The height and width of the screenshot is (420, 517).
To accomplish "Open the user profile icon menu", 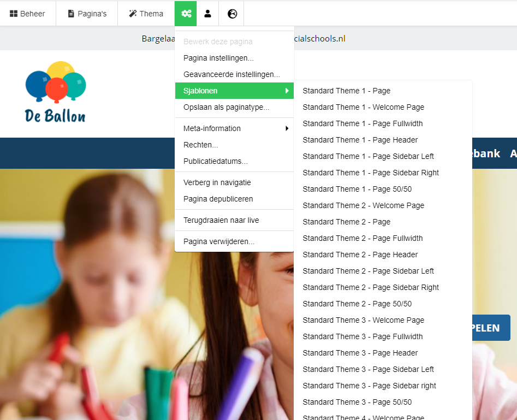I will click(x=207, y=14).
